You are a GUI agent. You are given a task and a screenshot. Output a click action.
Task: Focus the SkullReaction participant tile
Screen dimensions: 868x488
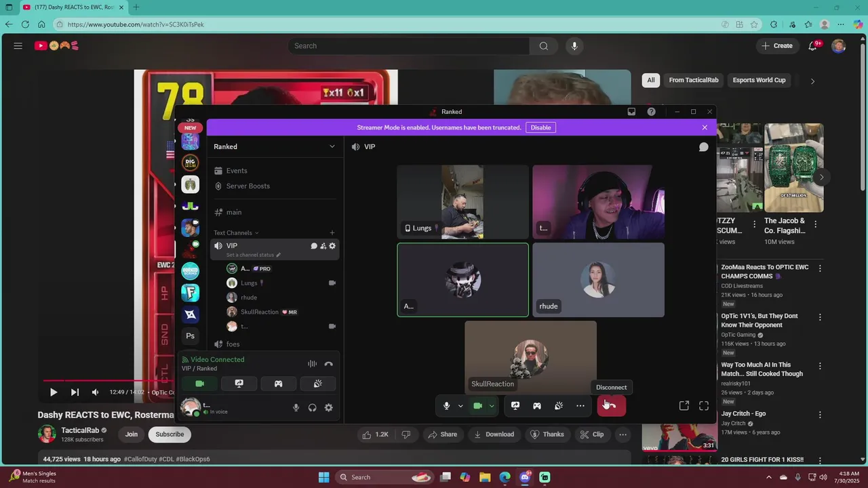530,358
